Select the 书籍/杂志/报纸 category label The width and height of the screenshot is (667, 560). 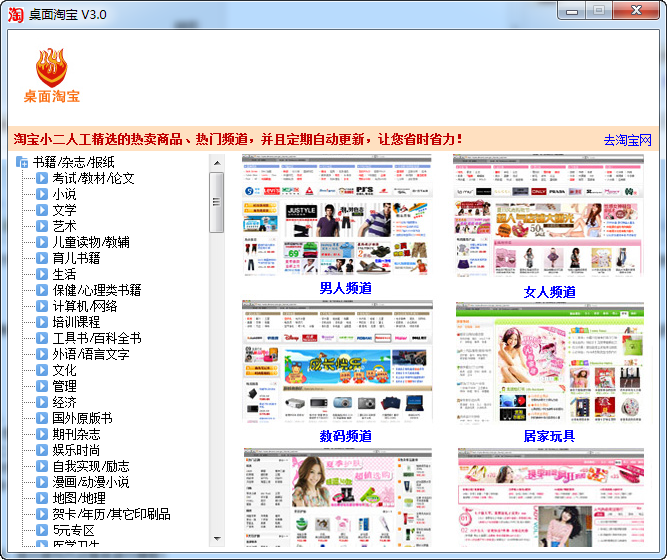74,162
